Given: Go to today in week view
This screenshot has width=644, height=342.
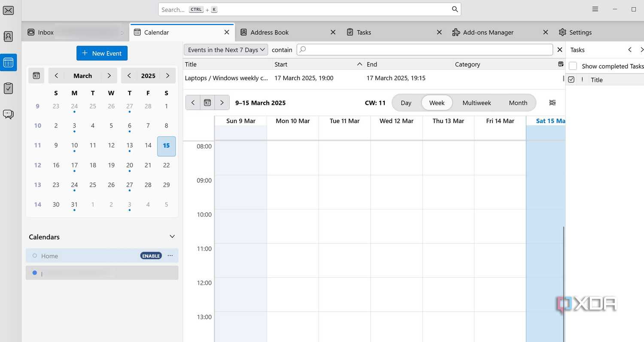Looking at the screenshot, I should coord(207,103).
